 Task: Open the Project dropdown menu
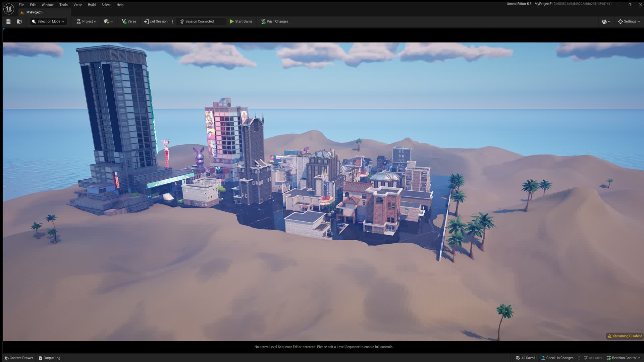pos(86,21)
